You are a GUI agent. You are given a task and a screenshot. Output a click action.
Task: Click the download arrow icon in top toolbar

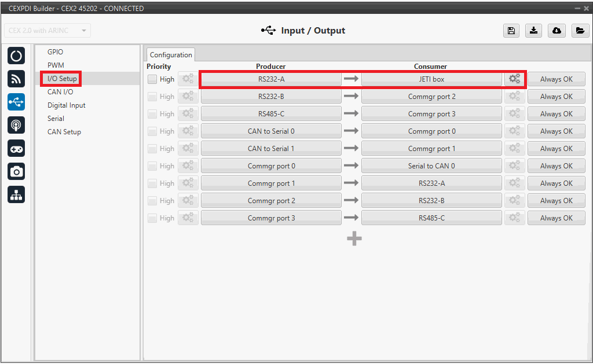coord(533,31)
